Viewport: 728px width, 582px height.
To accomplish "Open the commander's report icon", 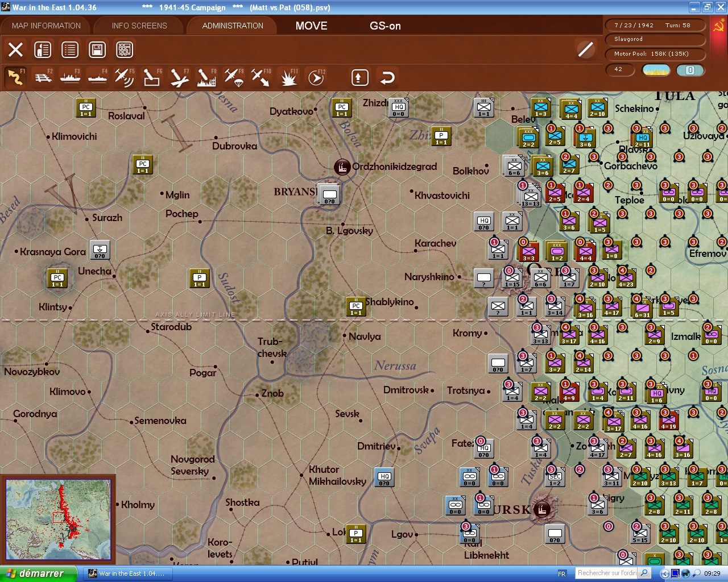I will pyautogui.click(x=43, y=49).
